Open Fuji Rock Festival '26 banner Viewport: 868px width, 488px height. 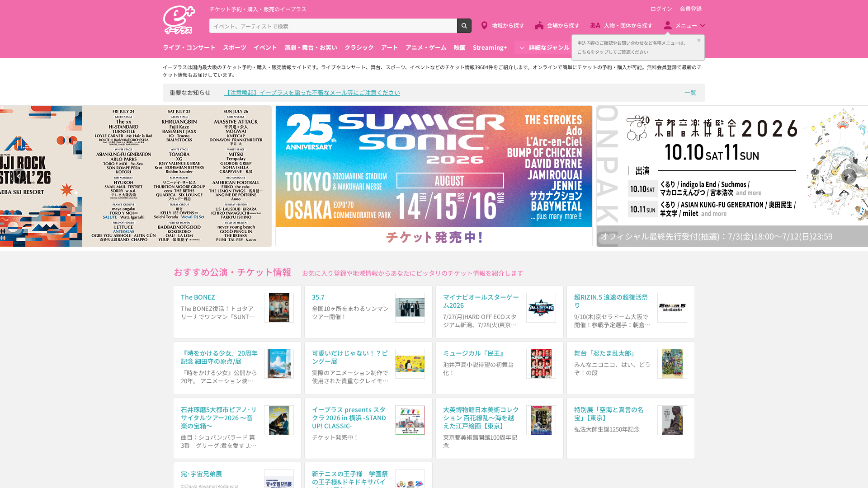(136, 176)
